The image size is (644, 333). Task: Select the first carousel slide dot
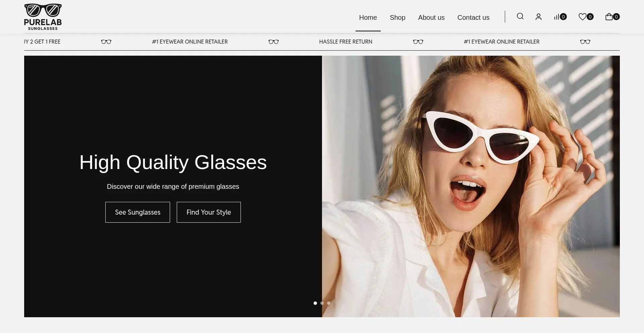point(315,303)
